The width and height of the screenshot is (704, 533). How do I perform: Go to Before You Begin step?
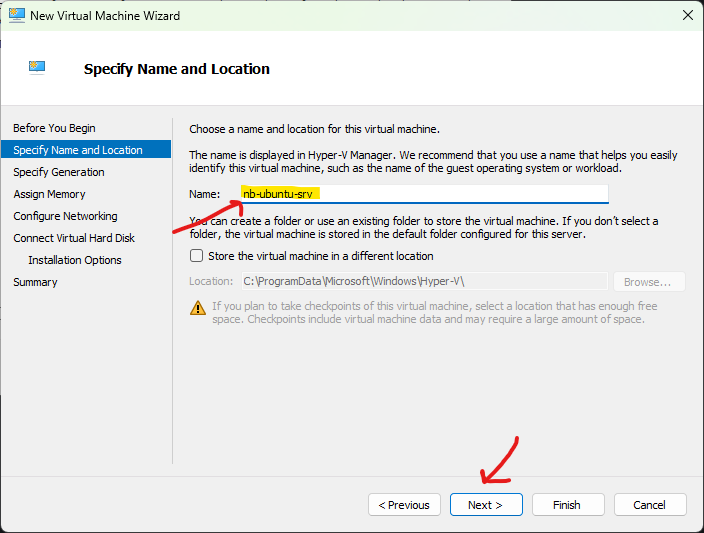tap(54, 128)
